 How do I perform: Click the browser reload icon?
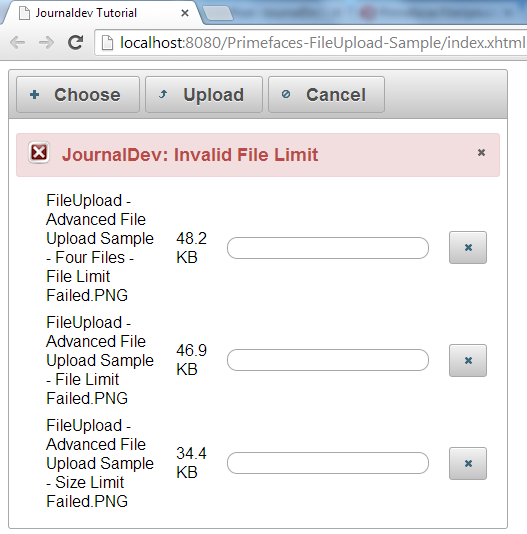[75, 43]
